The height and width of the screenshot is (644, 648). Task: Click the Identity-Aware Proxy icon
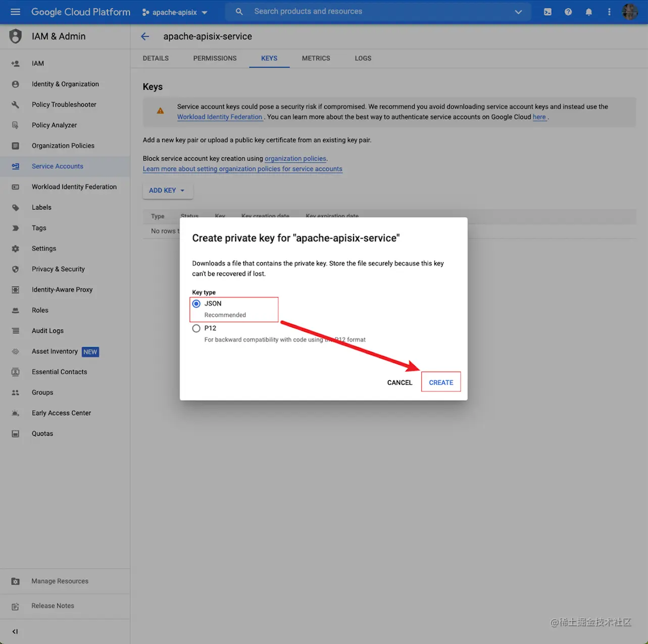[x=16, y=290]
